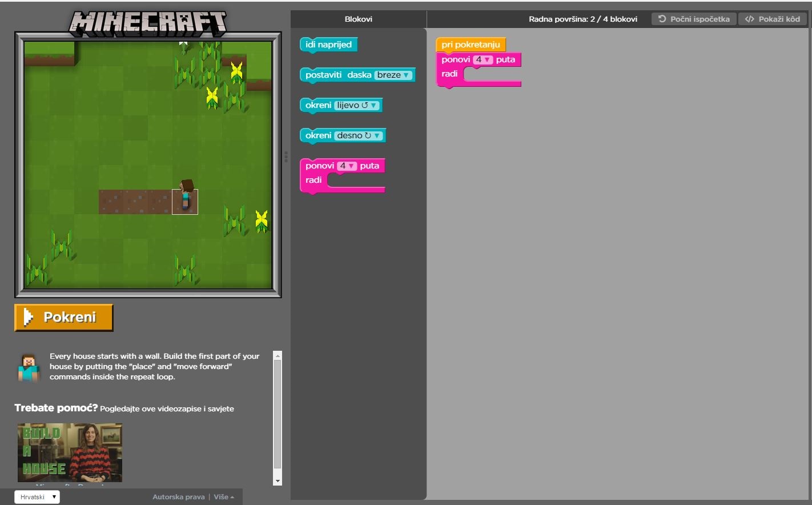This screenshot has height=505, width=812.
Task: Click the Pokreni run button
Action: 64,318
